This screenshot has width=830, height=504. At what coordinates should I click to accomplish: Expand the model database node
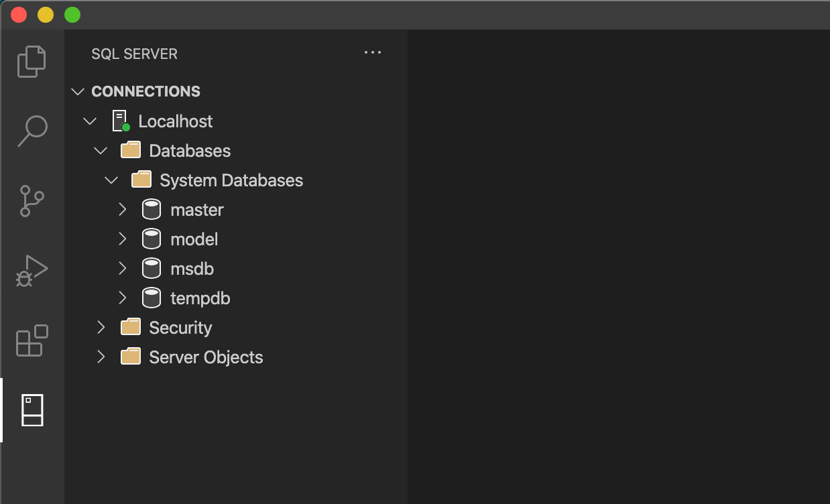(122, 239)
